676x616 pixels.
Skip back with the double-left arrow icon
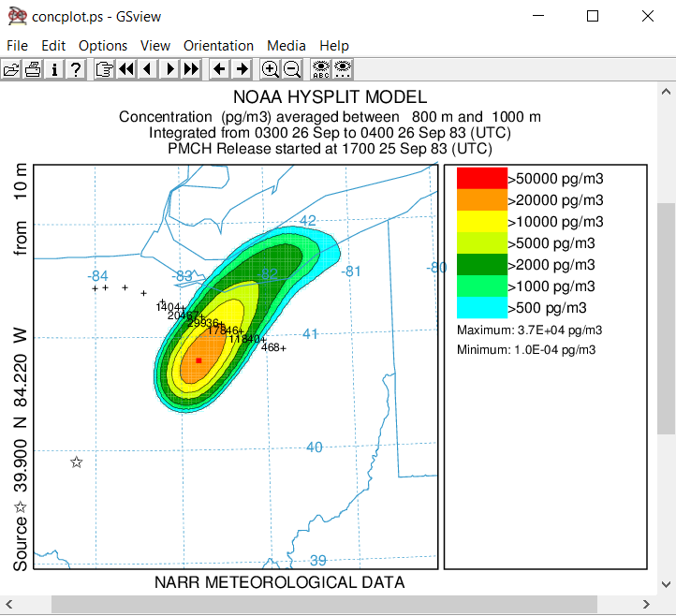point(125,68)
